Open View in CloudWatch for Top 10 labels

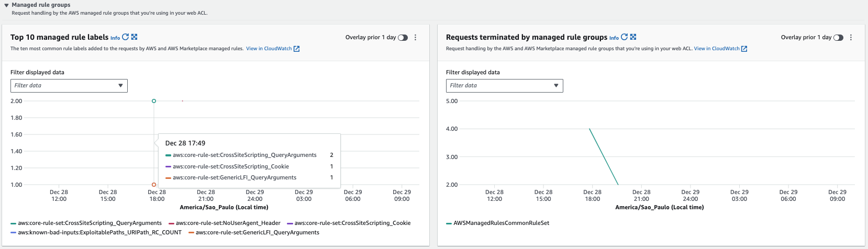(269, 49)
